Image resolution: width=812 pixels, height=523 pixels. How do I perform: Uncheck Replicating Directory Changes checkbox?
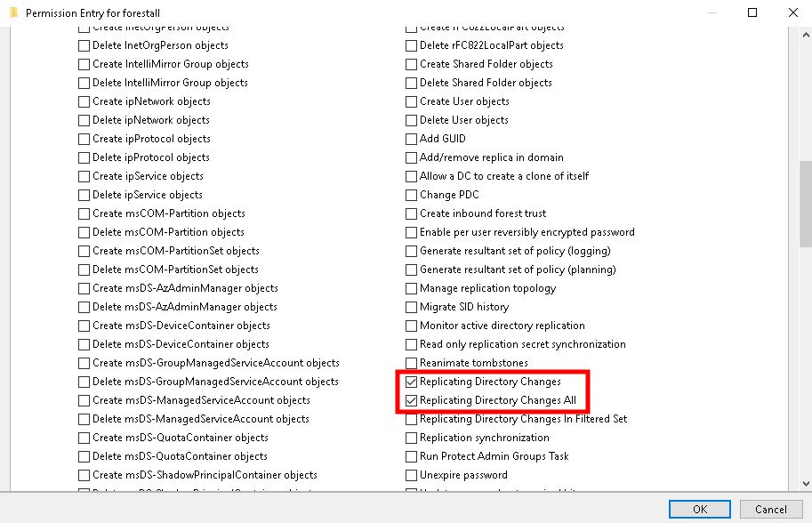tap(412, 382)
